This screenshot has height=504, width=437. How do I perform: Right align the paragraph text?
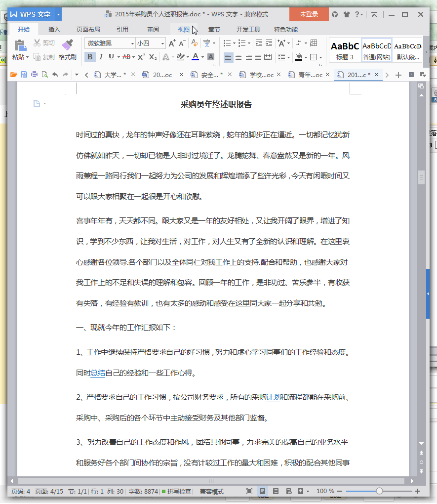[248, 57]
